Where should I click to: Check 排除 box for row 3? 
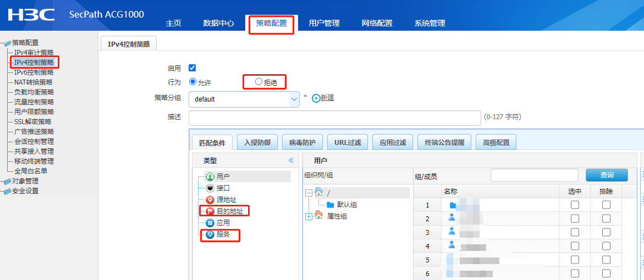click(x=606, y=232)
